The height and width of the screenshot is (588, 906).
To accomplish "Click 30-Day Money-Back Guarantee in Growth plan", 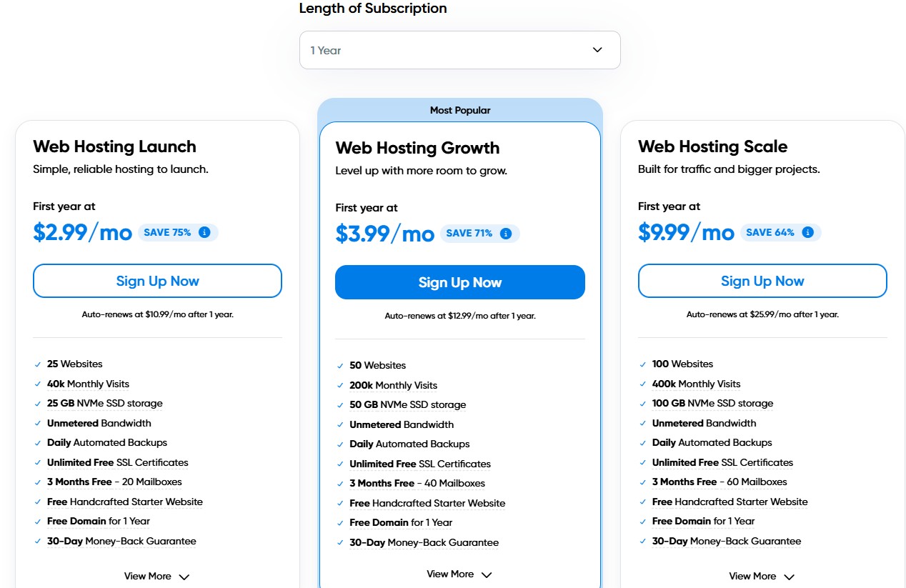I will point(424,542).
